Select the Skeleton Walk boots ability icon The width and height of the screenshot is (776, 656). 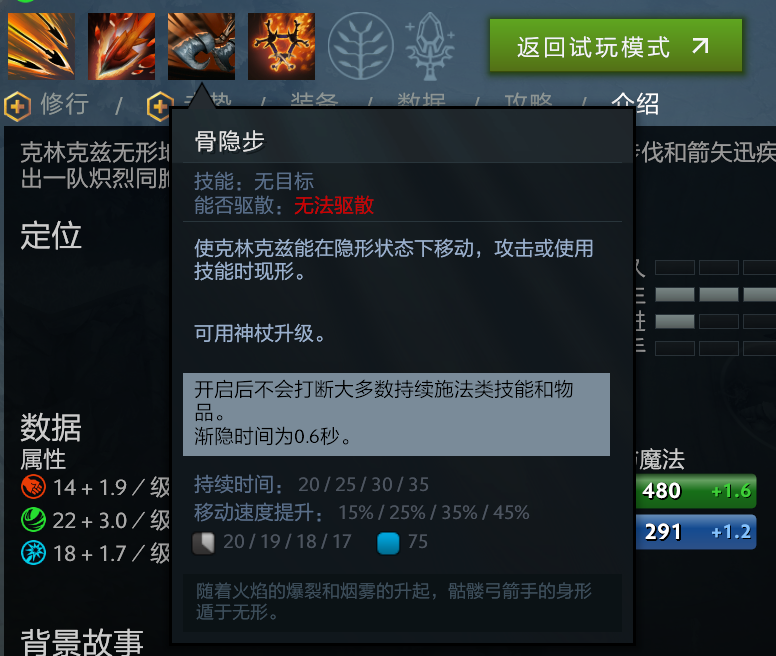point(201,46)
